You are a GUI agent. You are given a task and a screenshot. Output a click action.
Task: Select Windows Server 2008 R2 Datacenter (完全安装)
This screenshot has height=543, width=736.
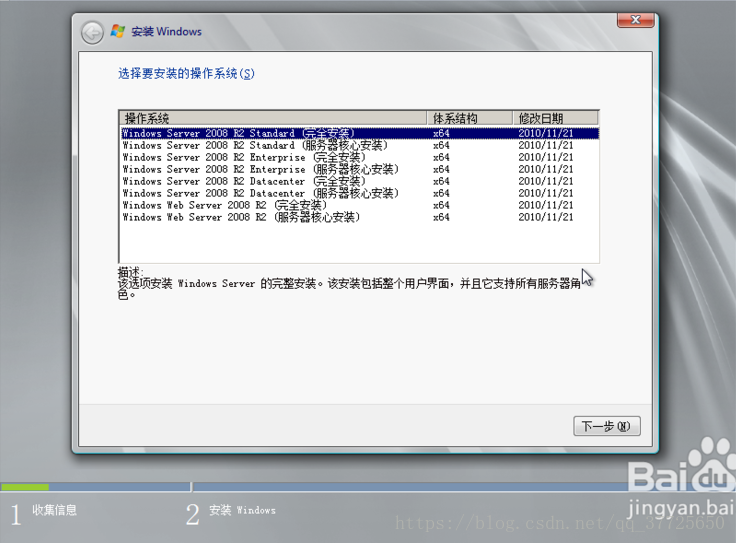coord(360,181)
